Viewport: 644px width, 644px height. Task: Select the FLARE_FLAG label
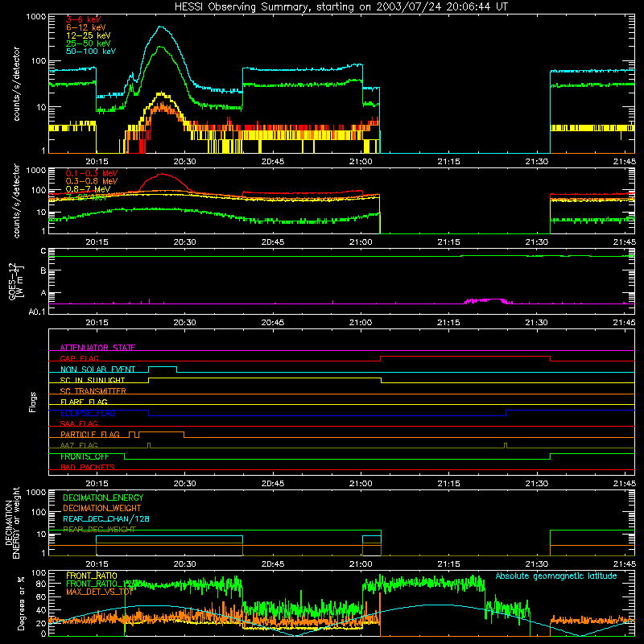pyautogui.click(x=84, y=402)
